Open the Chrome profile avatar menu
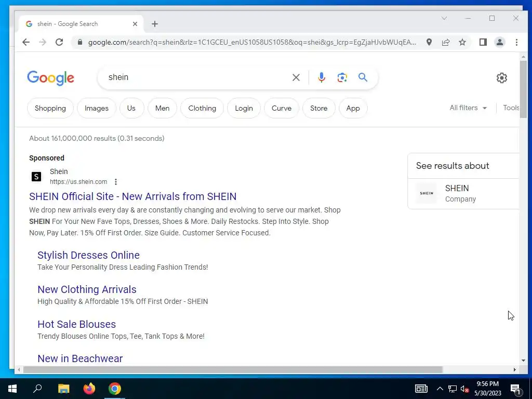Viewport: 532px width, 399px height. (x=499, y=42)
